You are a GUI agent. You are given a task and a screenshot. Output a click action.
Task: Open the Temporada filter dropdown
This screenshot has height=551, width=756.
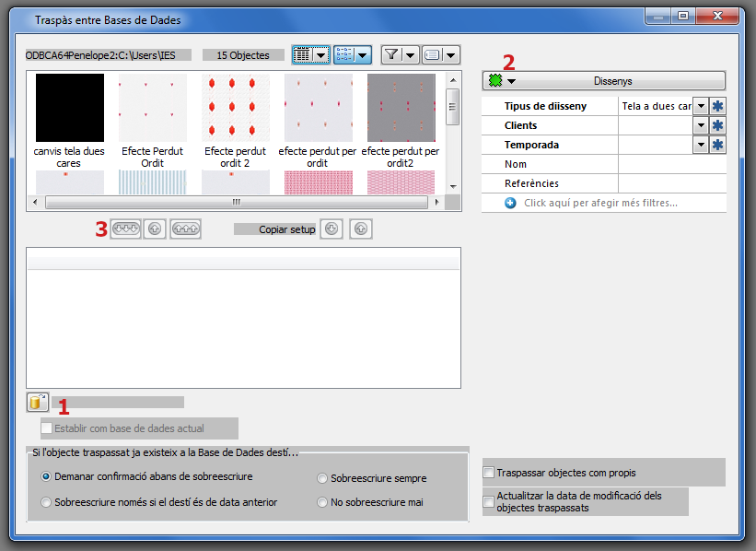[x=701, y=145]
